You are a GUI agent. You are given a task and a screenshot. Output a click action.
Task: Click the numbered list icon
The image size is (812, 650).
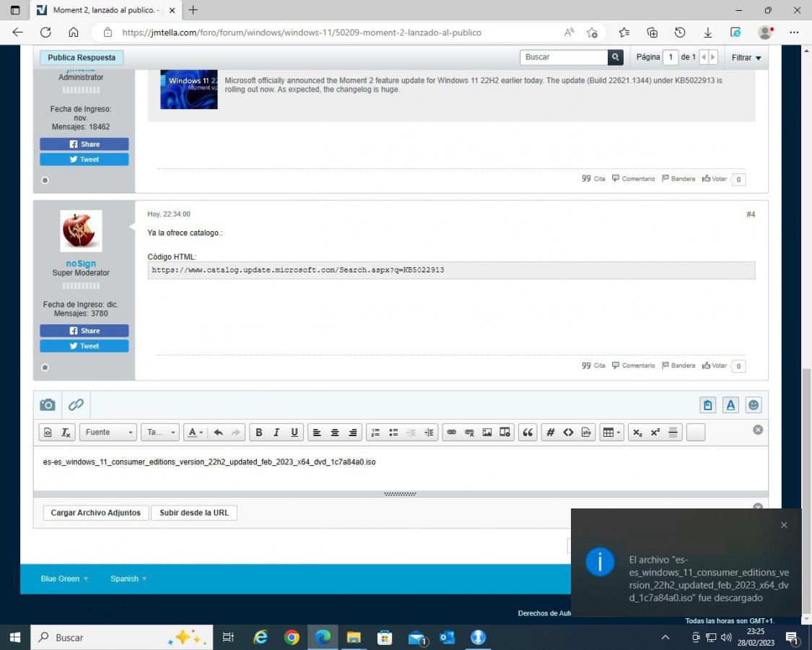375,433
